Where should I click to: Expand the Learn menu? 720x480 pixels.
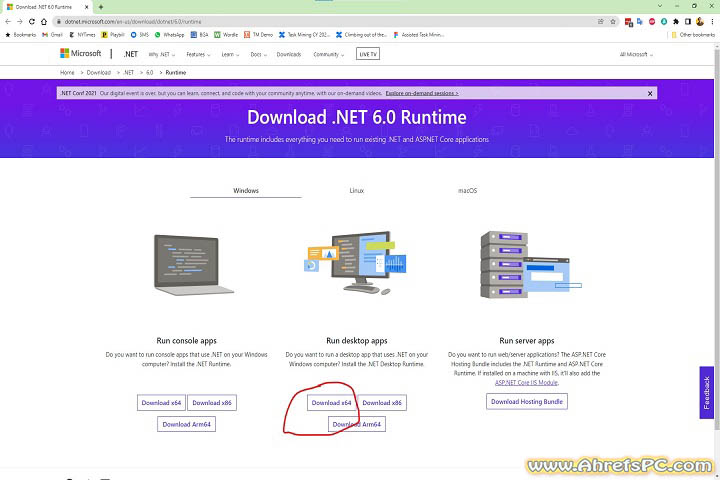pyautogui.click(x=230, y=54)
